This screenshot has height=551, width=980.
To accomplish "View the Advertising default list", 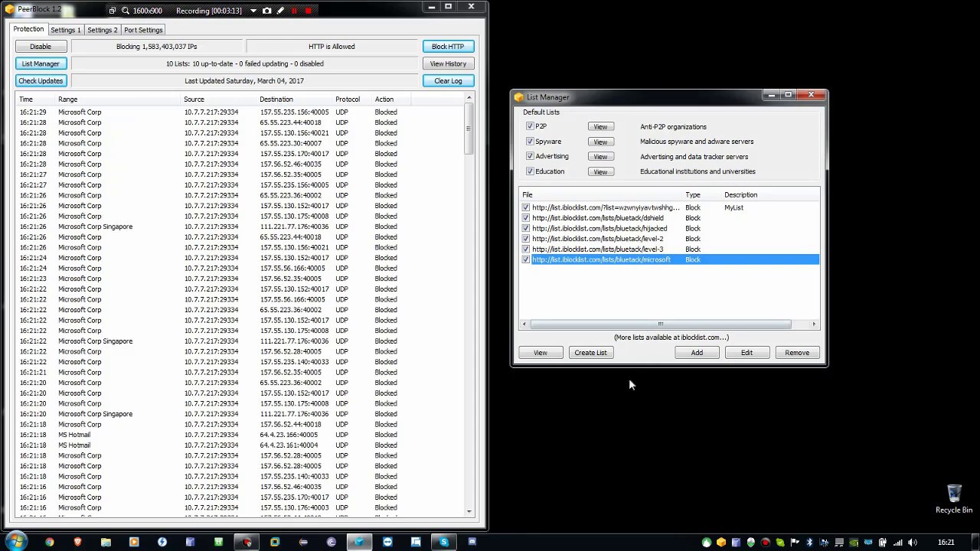I will (x=600, y=156).
